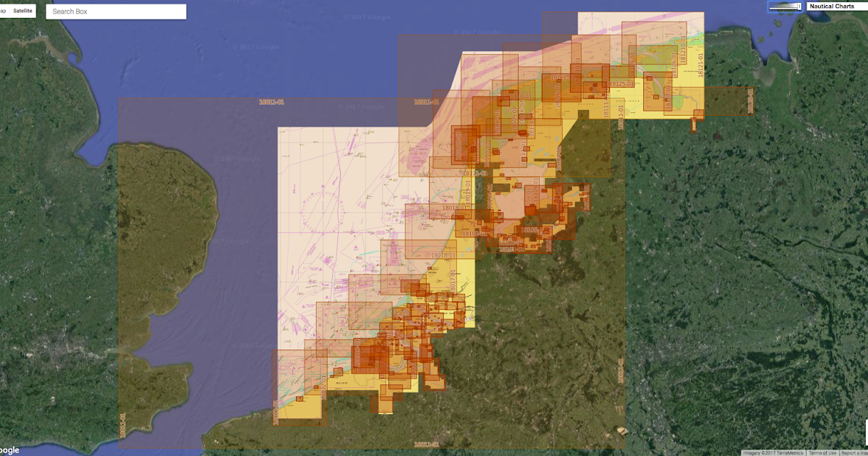
Task: Open the Terms of Use link
Action: pos(822,452)
